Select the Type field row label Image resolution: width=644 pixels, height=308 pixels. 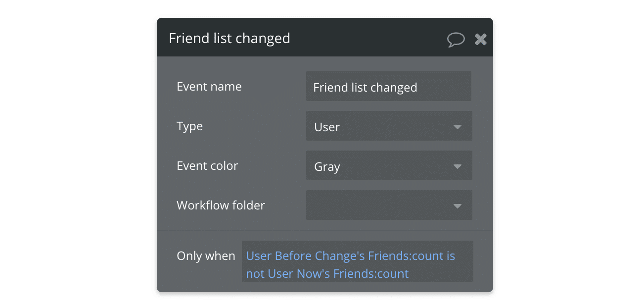click(x=189, y=126)
